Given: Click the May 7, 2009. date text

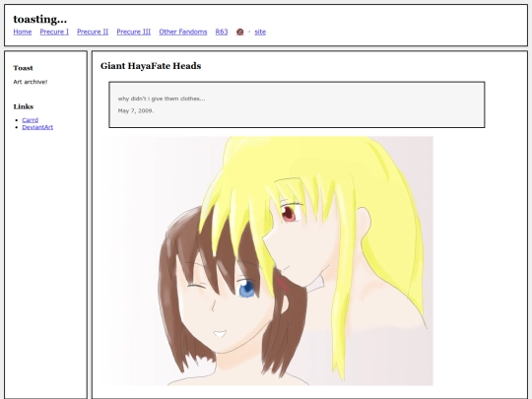Looking at the screenshot, I should (x=136, y=110).
